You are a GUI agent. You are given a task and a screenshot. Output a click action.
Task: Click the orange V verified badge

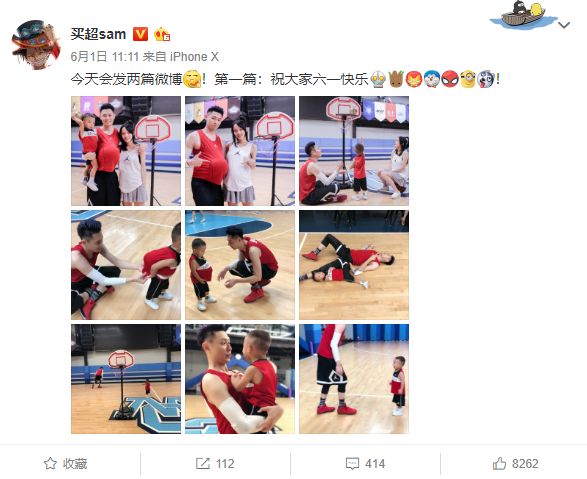[140, 34]
